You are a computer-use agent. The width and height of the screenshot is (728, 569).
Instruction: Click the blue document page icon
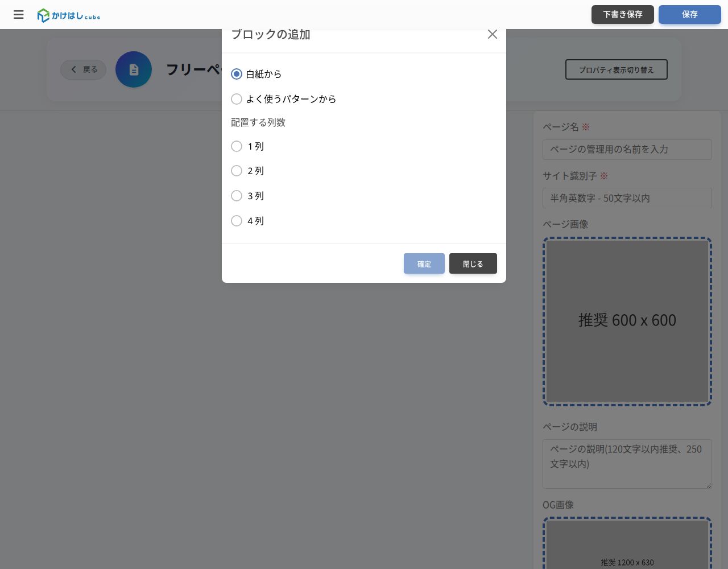134,69
